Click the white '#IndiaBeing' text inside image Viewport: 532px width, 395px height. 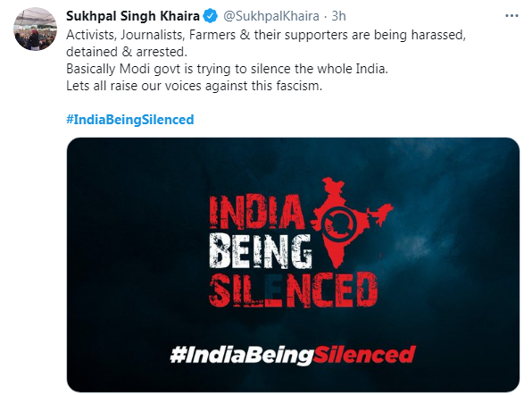coord(241,355)
